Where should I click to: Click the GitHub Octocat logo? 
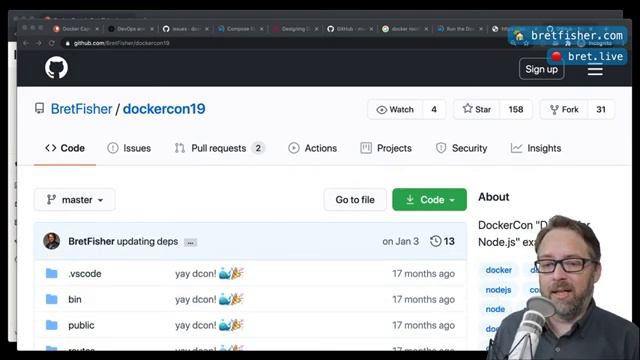[x=56, y=67]
